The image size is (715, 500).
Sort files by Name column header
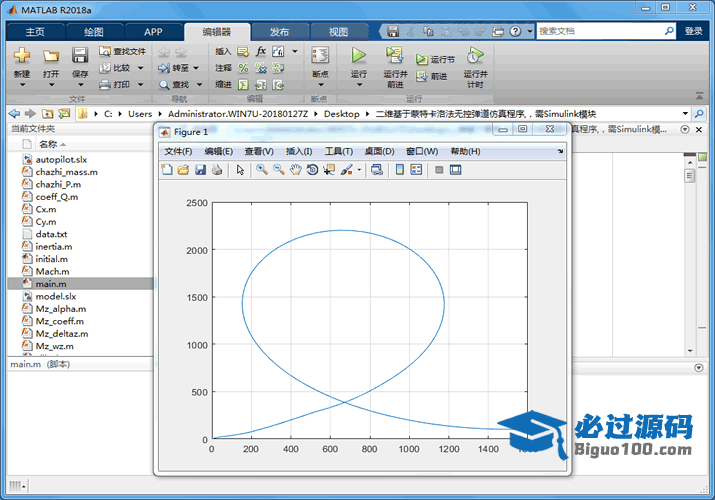point(48,144)
